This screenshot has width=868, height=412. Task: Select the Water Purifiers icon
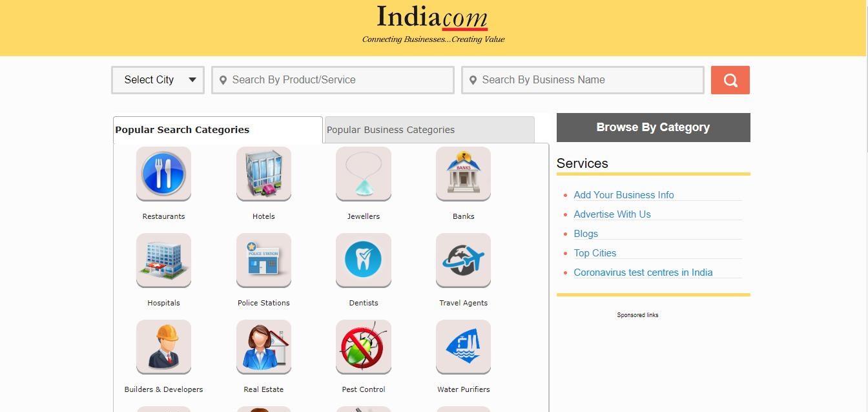click(x=463, y=347)
